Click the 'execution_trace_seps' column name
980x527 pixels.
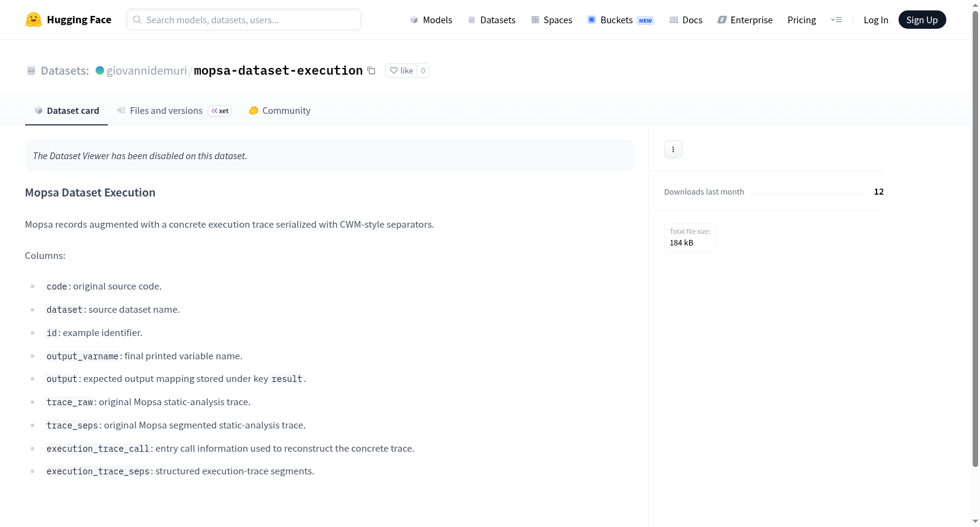coord(98,471)
